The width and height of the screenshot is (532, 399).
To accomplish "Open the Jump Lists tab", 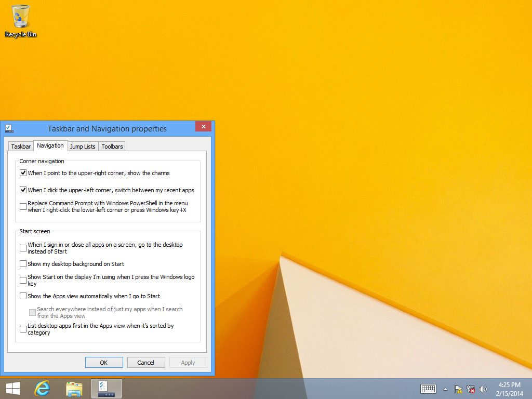I will [x=83, y=146].
